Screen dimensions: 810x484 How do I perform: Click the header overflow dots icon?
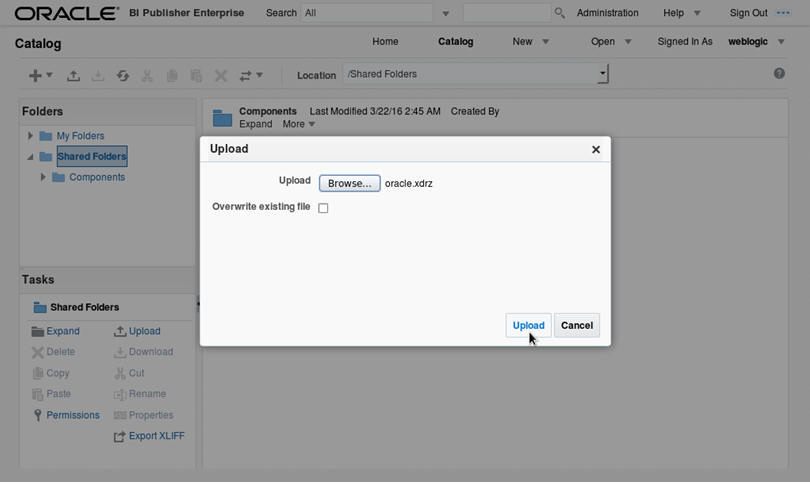[783, 12]
